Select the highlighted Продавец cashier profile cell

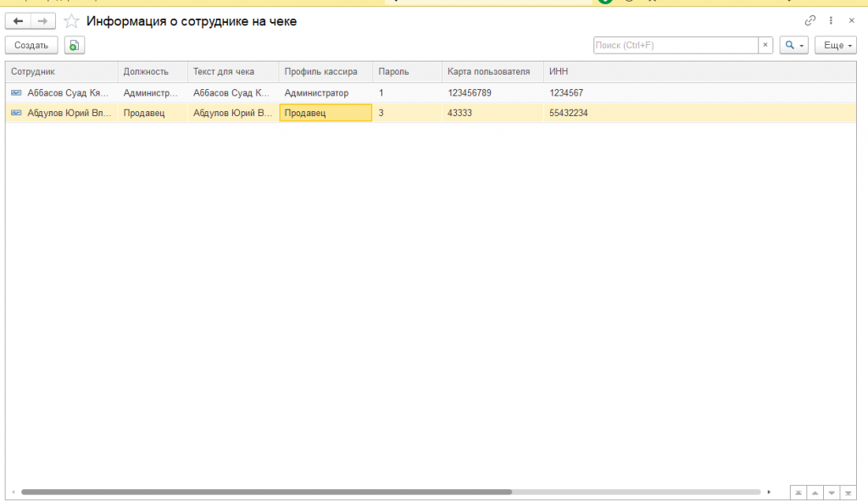point(325,113)
